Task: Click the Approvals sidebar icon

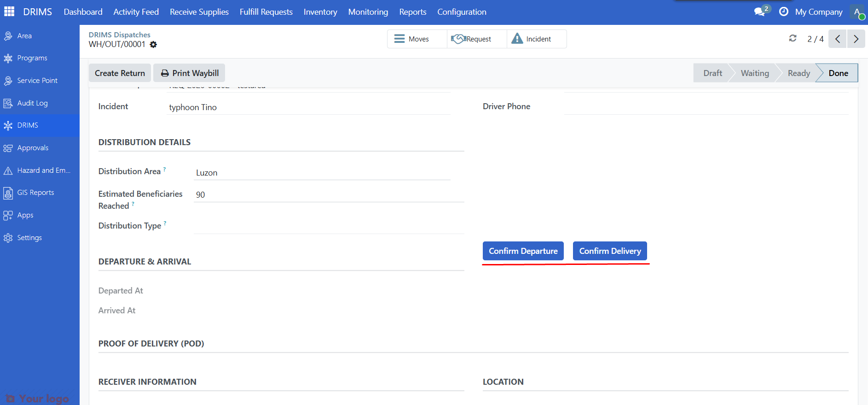Action: coord(8,148)
